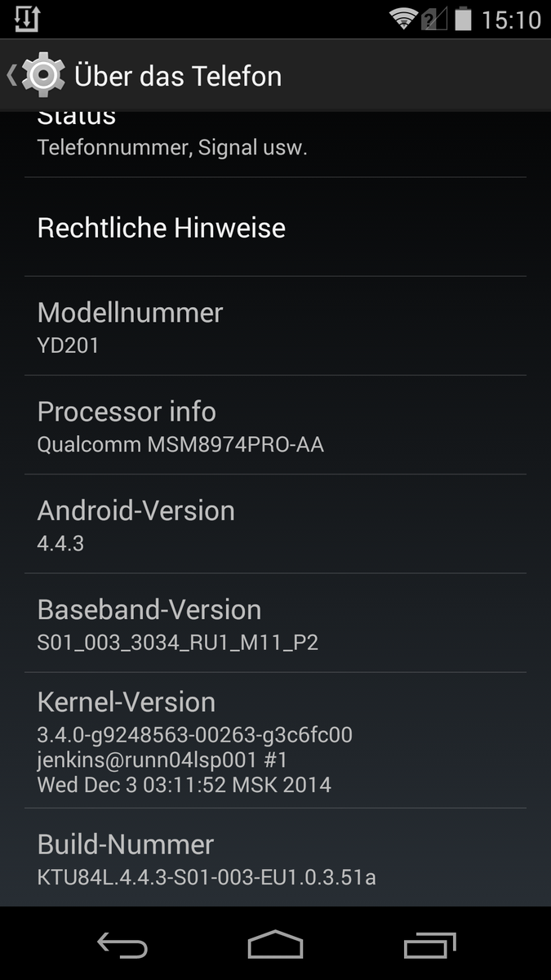The width and height of the screenshot is (551, 980).
Task: Tap the 15:10 clock in status bar
Action: point(511,20)
